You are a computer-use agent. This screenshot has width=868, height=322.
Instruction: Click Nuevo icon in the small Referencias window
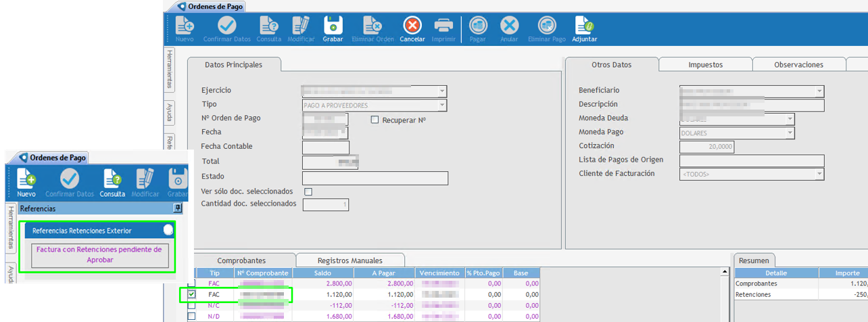pos(26,179)
